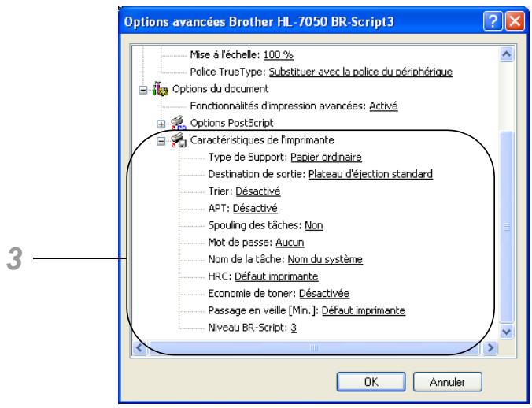The height and width of the screenshot is (408, 532).
Task: Change the Mise à l'échelle 100 % value
Action: coord(279,54)
